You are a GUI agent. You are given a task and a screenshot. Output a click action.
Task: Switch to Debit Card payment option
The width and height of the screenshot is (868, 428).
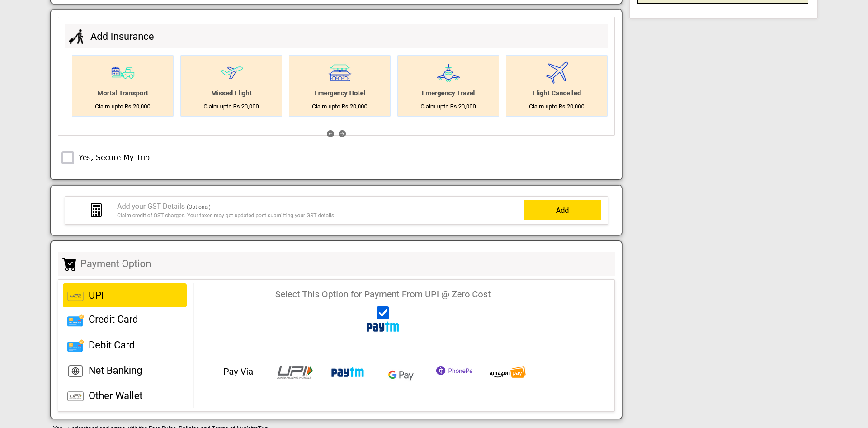(x=125, y=345)
